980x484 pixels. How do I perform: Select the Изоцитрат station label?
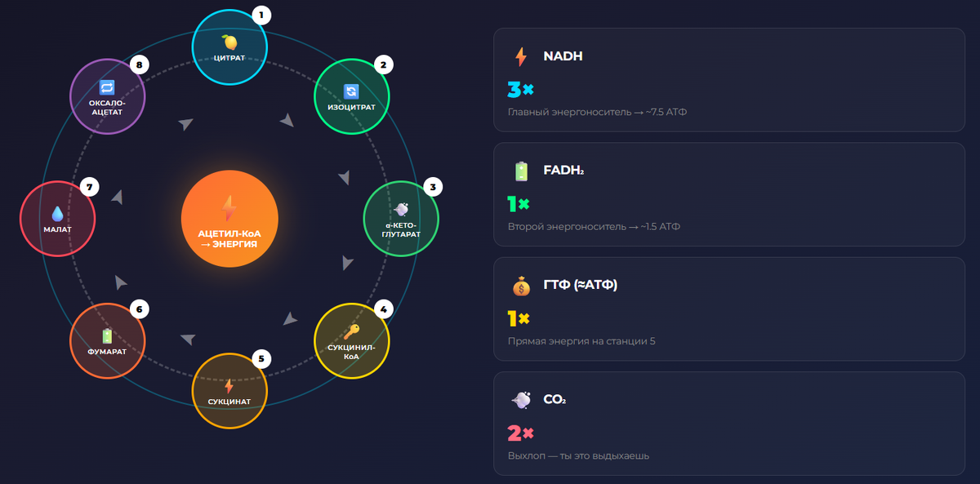pos(352,108)
